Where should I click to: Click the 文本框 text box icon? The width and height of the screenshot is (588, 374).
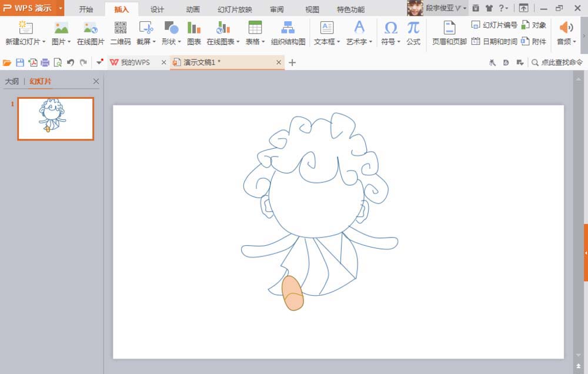326,28
